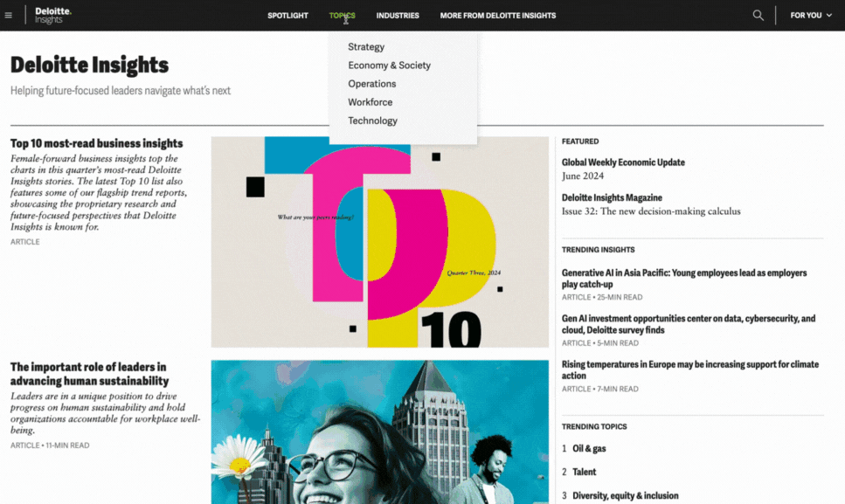
Task: Open Rising temperatures in Europe article
Action: (x=689, y=370)
